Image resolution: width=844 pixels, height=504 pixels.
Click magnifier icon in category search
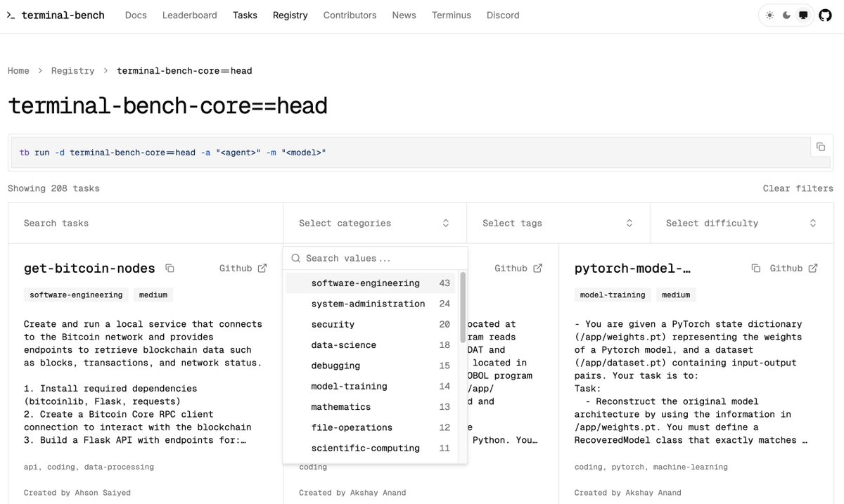pos(296,258)
